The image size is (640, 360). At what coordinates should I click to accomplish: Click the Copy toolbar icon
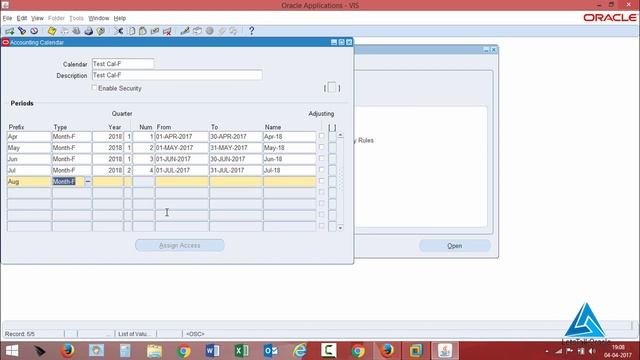pos(131,31)
